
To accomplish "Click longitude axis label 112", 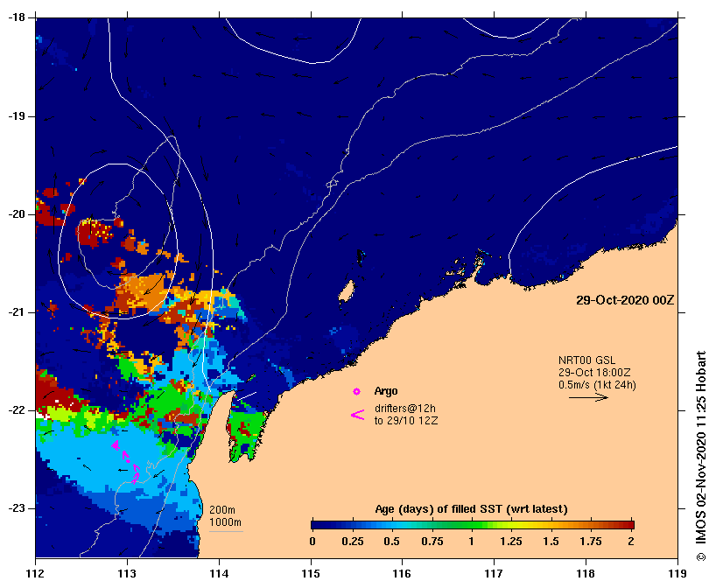I will [x=36, y=573].
